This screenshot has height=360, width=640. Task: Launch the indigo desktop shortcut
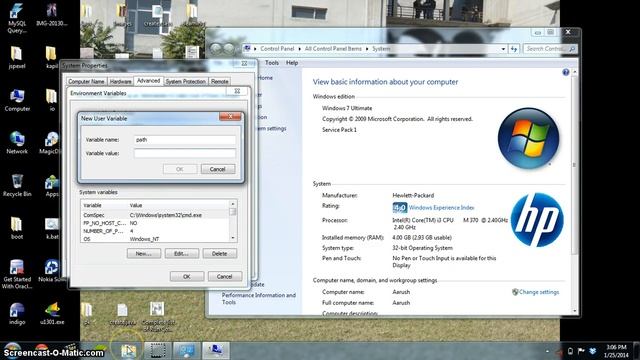tap(17, 313)
